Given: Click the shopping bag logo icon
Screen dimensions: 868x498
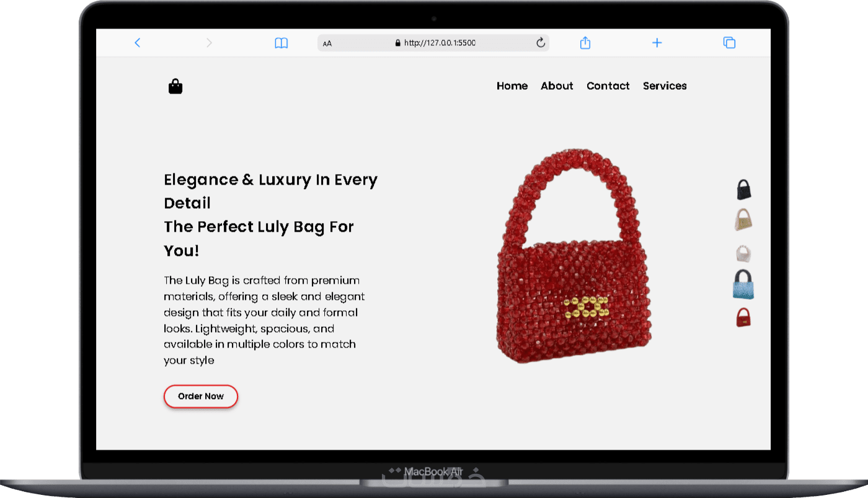Looking at the screenshot, I should [x=175, y=86].
